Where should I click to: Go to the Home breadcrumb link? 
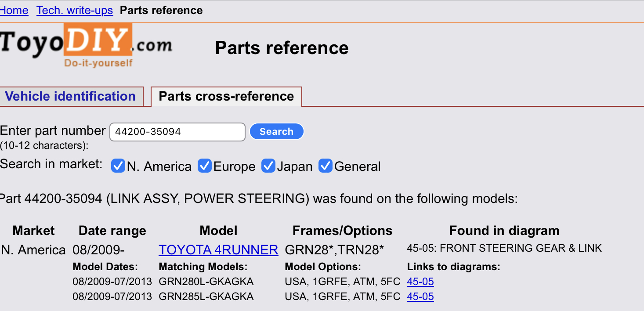[x=14, y=10]
